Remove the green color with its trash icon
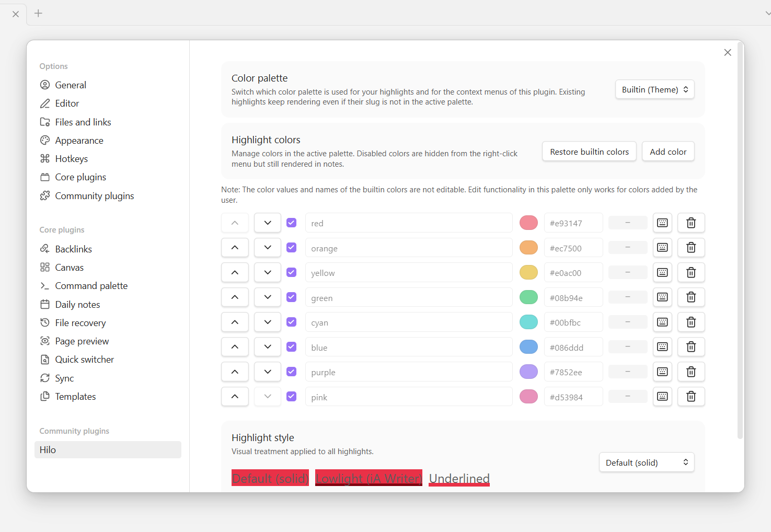The height and width of the screenshot is (532, 771). point(691,297)
